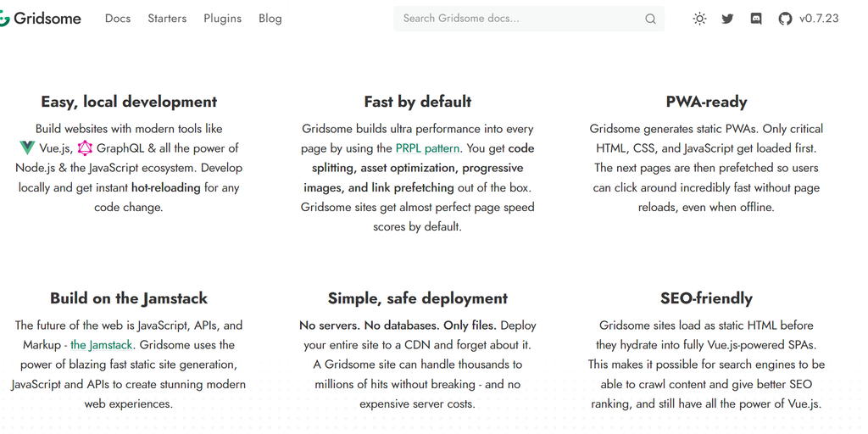
Task: Open the Twitter icon link
Action: pyautogui.click(x=727, y=19)
